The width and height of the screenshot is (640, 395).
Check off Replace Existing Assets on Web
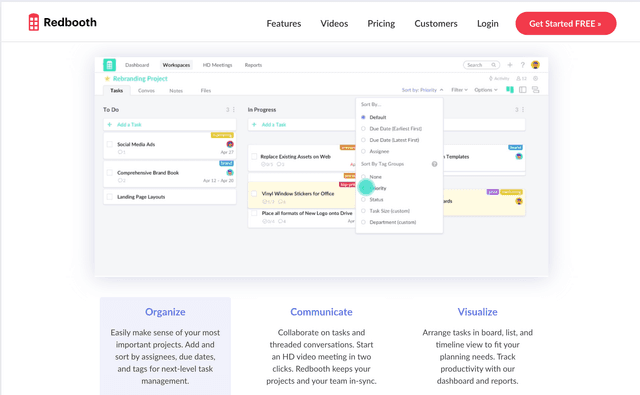254,156
